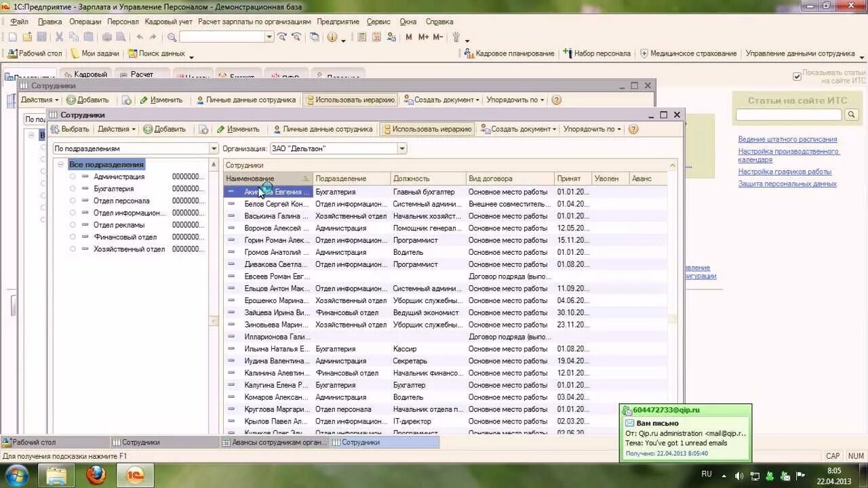Open the Calendar icon

pyautogui.click(x=376, y=37)
